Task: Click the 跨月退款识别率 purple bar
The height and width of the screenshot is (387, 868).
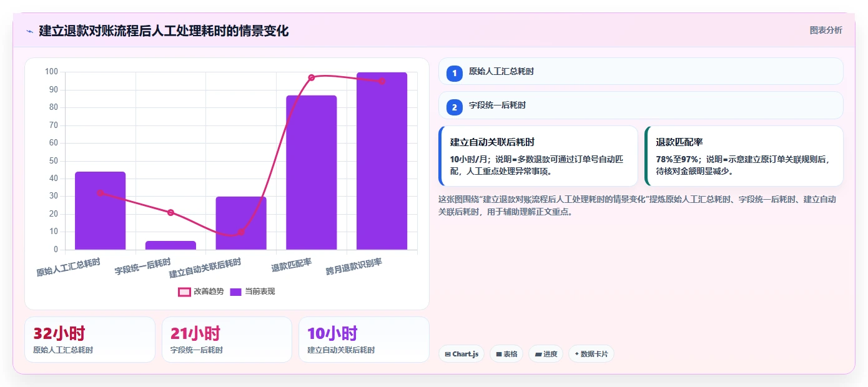Action: point(382,161)
